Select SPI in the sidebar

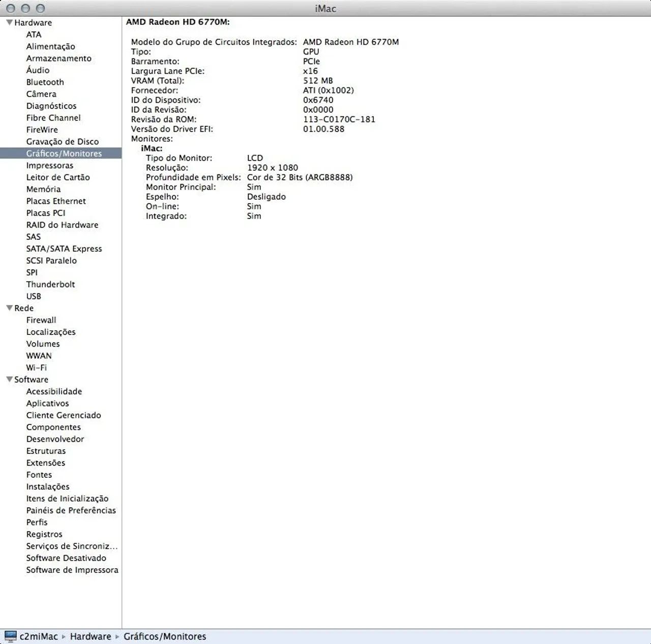click(32, 272)
